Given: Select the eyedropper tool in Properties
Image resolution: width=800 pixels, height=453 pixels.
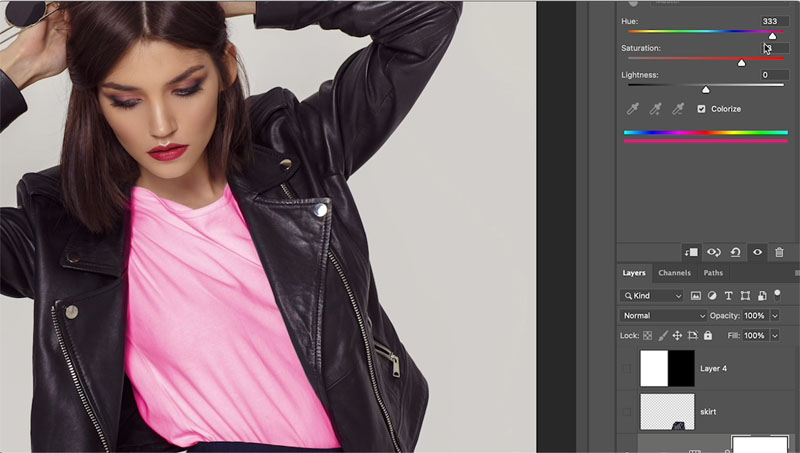Looking at the screenshot, I should (x=633, y=109).
